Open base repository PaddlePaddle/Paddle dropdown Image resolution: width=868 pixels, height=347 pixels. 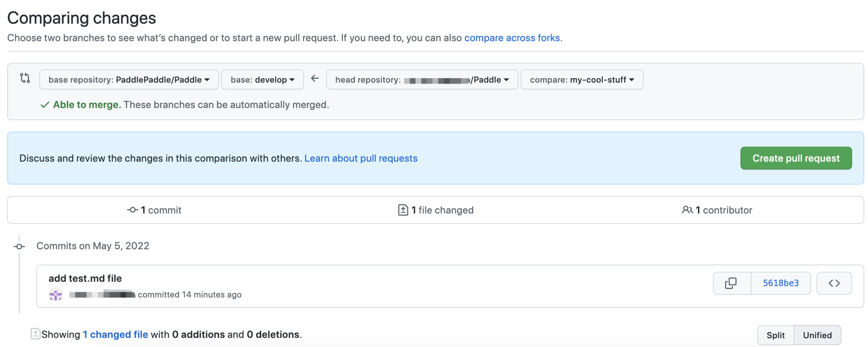[129, 80]
